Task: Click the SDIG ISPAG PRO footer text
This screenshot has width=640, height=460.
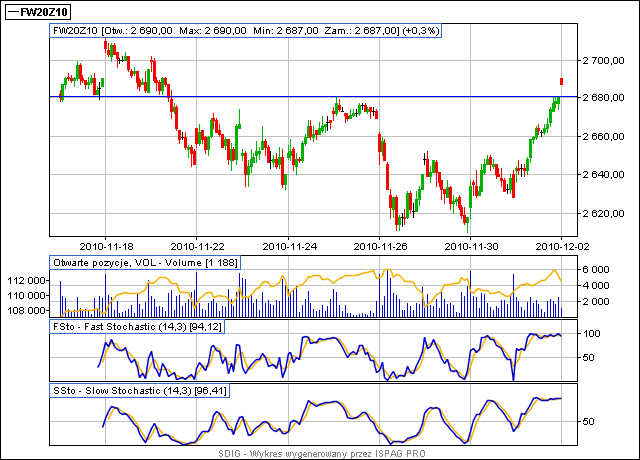Action: 322,453
